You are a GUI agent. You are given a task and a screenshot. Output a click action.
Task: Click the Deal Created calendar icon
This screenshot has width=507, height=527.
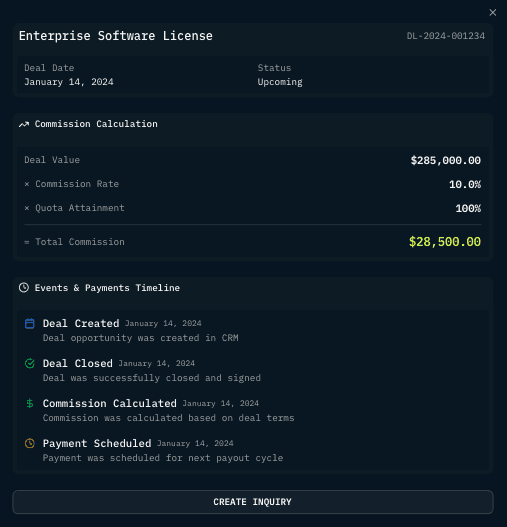point(30,323)
